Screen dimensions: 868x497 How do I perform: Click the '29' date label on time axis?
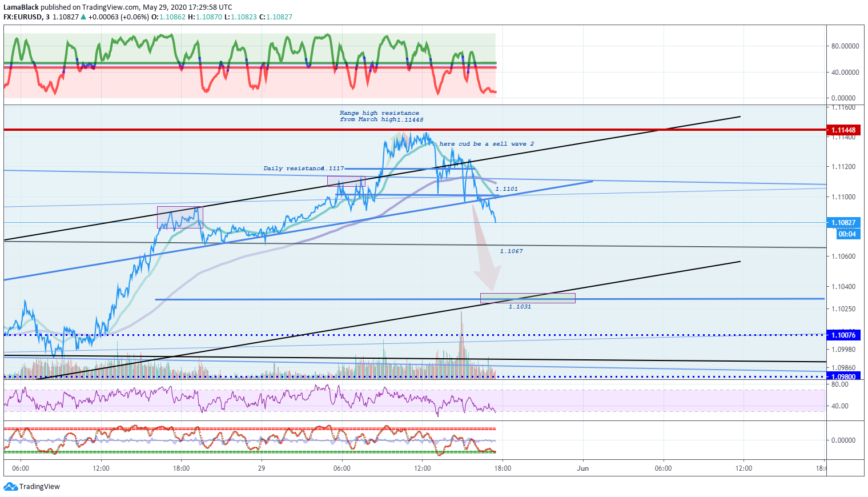coord(262,468)
